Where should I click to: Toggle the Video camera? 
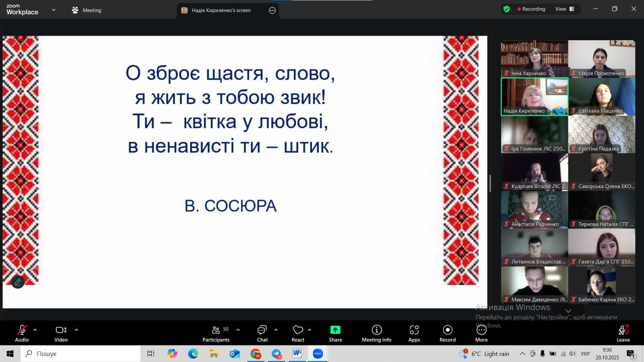click(61, 330)
